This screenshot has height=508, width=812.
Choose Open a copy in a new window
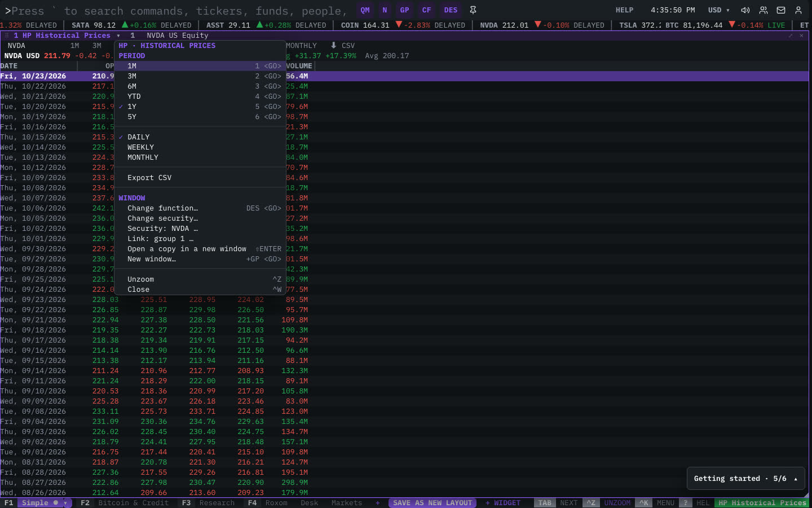coord(200,249)
